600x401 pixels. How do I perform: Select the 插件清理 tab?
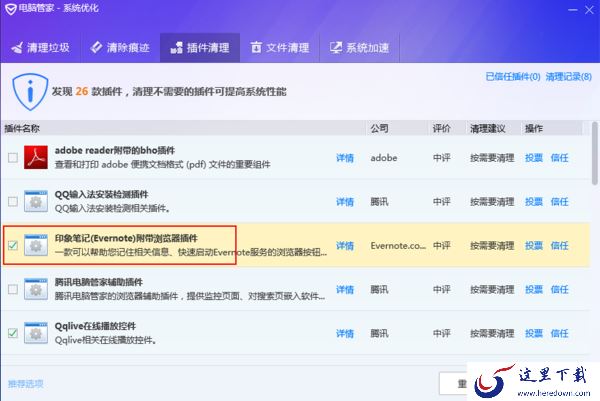click(x=200, y=48)
